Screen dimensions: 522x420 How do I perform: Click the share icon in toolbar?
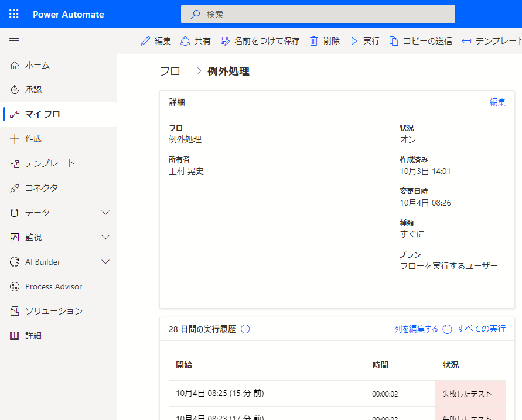coord(185,41)
